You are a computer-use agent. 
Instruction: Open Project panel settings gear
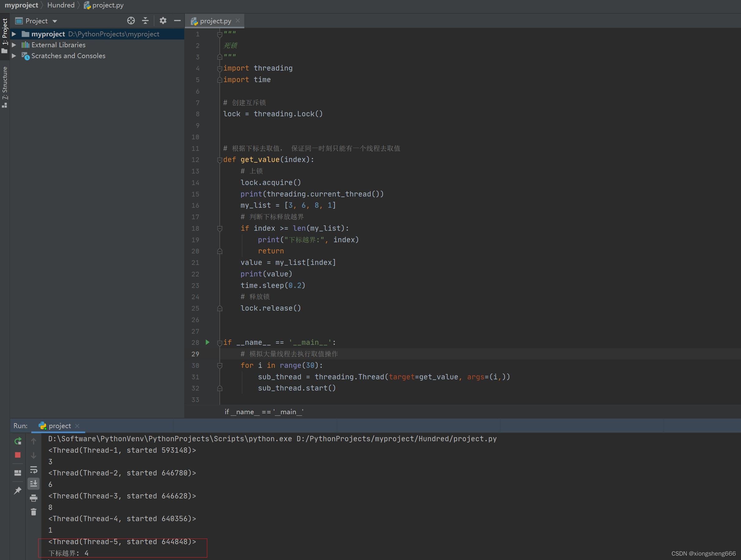[x=163, y=21]
